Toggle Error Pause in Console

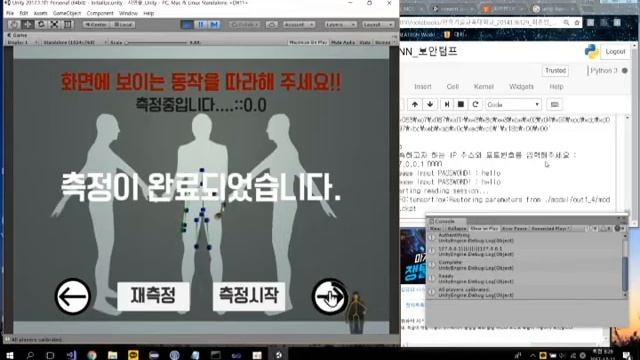pos(514,229)
